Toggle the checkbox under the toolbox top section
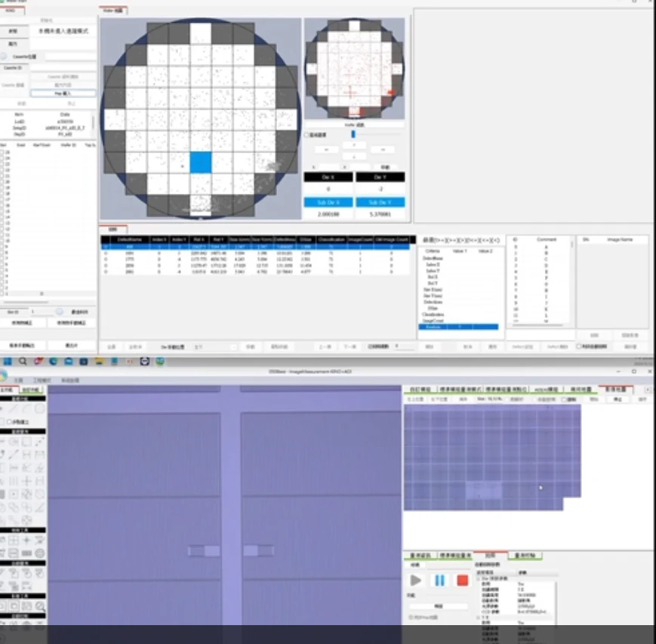 tap(8, 421)
